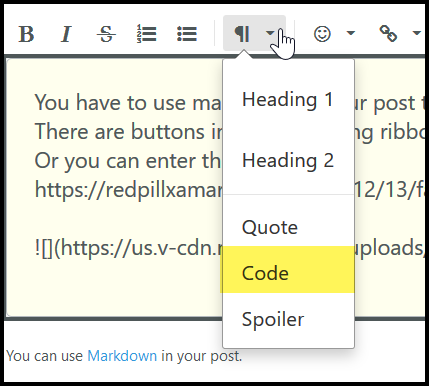Screen dimensions: 429x386
Task: Click the line 'Or you can enter'
Action: [128, 161]
